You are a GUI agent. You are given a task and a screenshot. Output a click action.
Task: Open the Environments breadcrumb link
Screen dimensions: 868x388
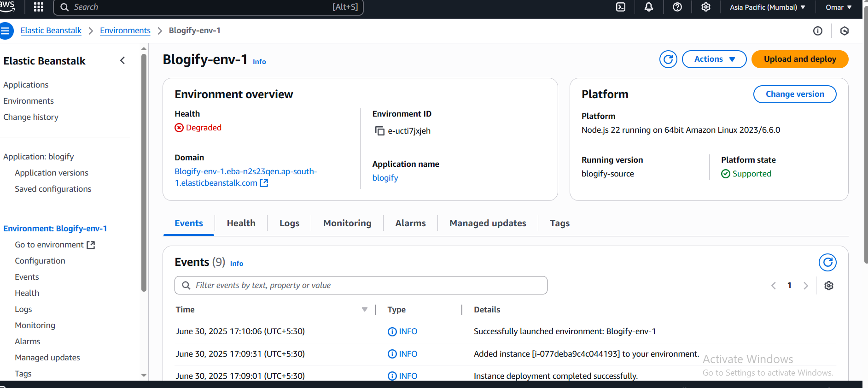pyautogui.click(x=125, y=30)
